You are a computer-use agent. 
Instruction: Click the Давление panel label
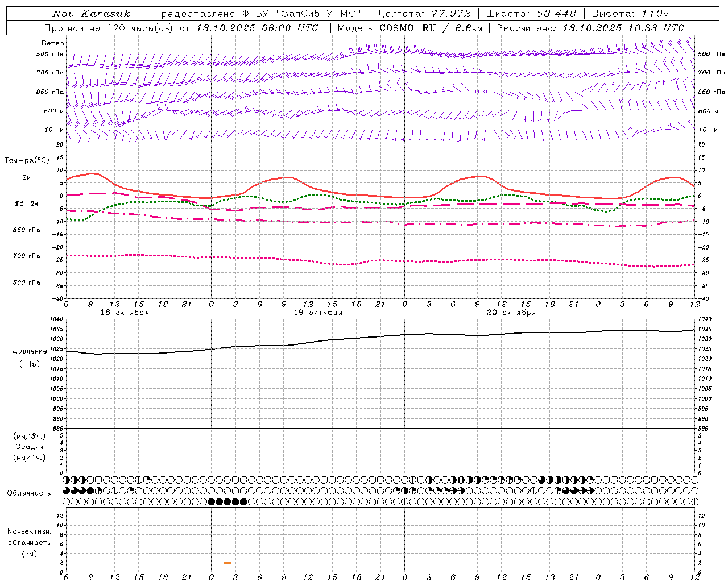click(30, 351)
